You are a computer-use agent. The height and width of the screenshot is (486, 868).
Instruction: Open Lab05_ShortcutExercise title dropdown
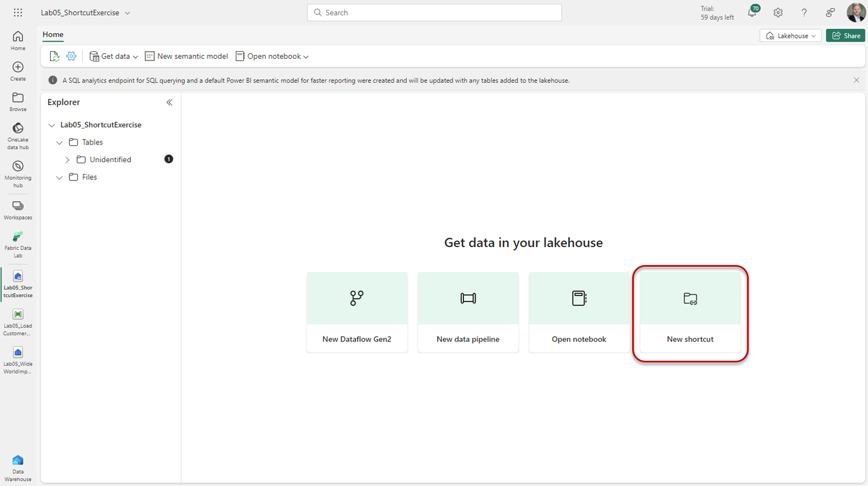click(127, 13)
